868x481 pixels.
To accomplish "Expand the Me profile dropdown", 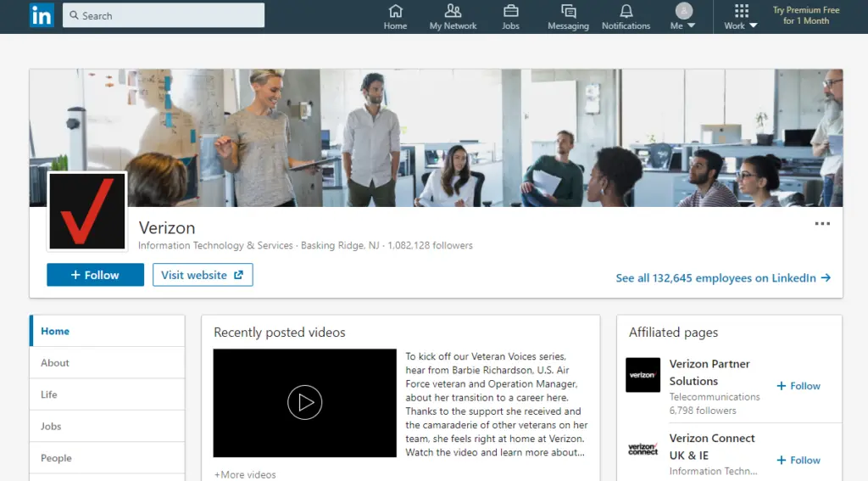I will pos(683,17).
